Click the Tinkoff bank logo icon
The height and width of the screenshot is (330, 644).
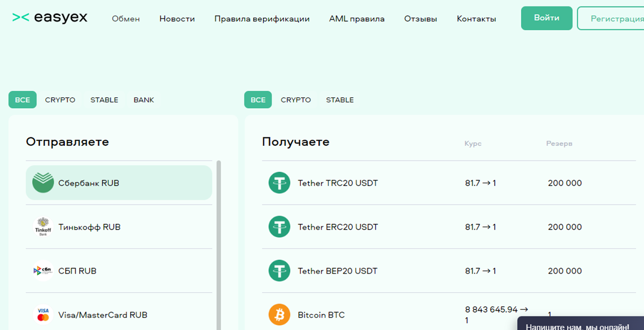(x=43, y=227)
